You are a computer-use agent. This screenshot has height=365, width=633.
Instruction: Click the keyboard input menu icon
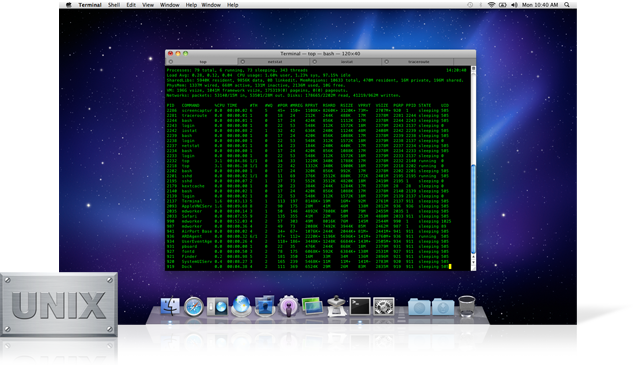click(503, 5)
